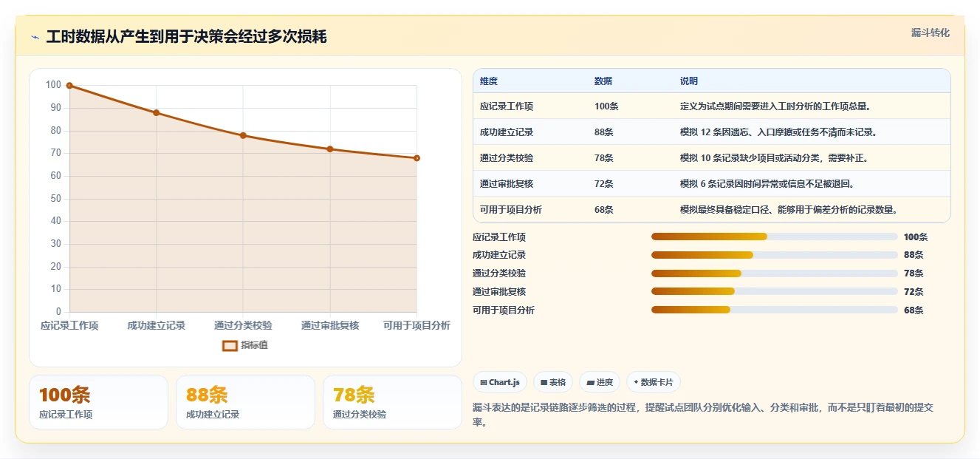This screenshot has height=459, width=980.
Task: Click the 数据 column header
Action: (x=603, y=81)
